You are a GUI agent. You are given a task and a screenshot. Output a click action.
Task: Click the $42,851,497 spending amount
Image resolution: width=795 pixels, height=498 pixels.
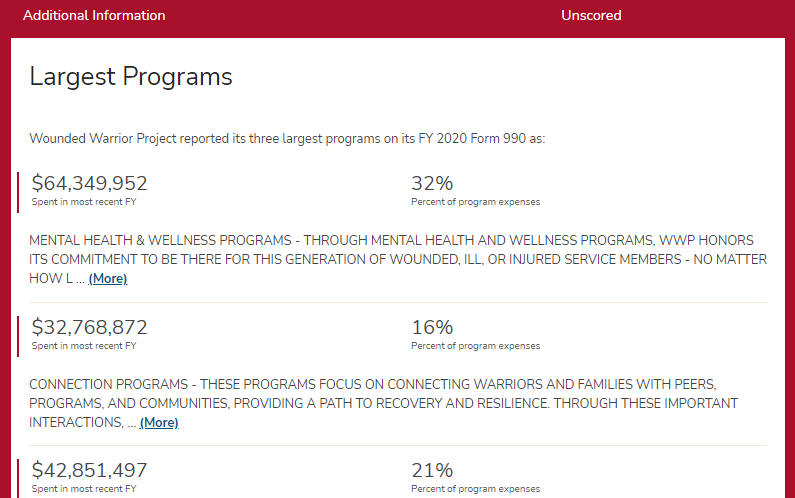tap(89, 470)
